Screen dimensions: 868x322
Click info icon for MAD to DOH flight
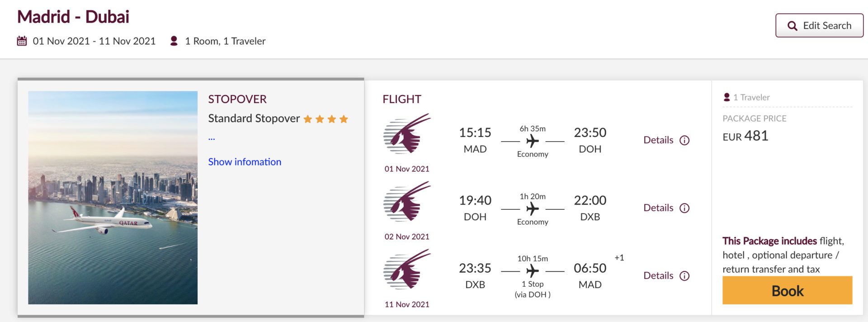click(x=684, y=140)
